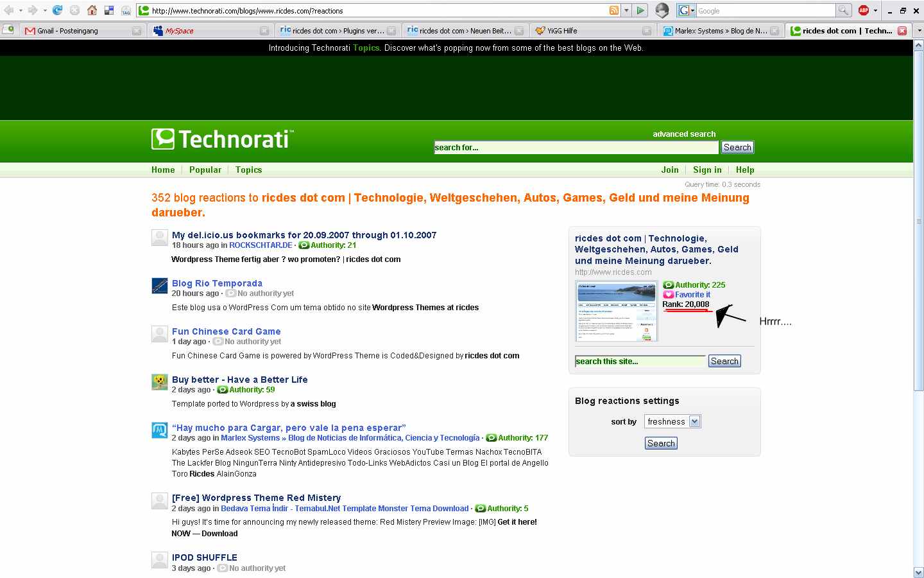
Task: Close the active Technorati tab
Action: [902, 31]
